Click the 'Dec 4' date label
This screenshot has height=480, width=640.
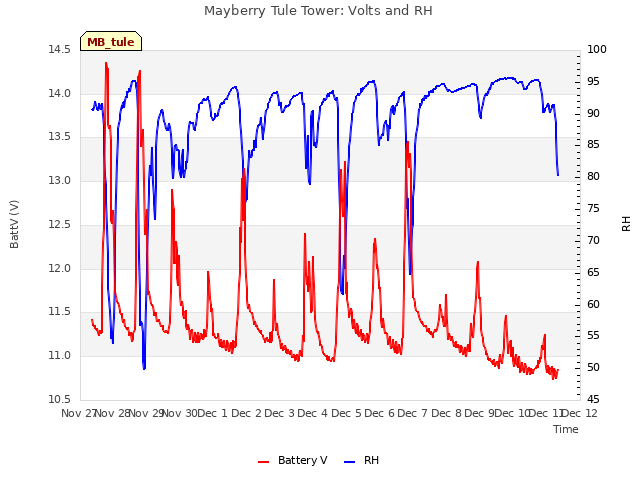point(313,413)
